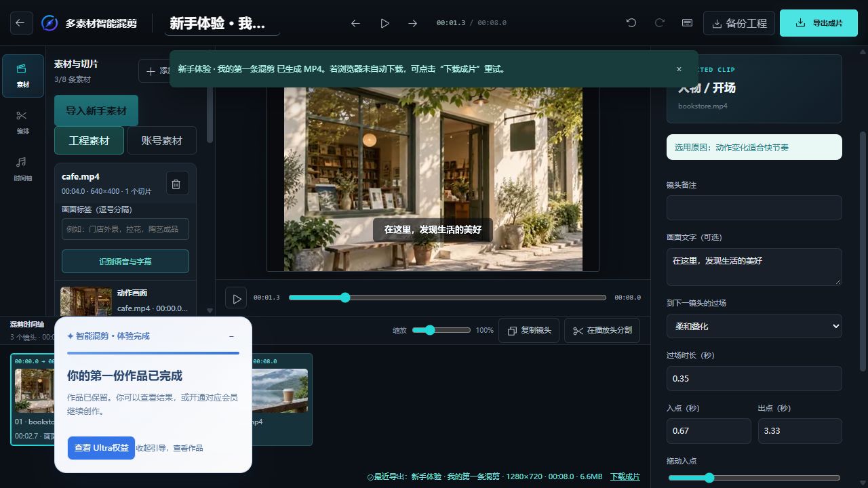868x488 pixels.
Task: Click the redo icon
Action: pos(659,23)
